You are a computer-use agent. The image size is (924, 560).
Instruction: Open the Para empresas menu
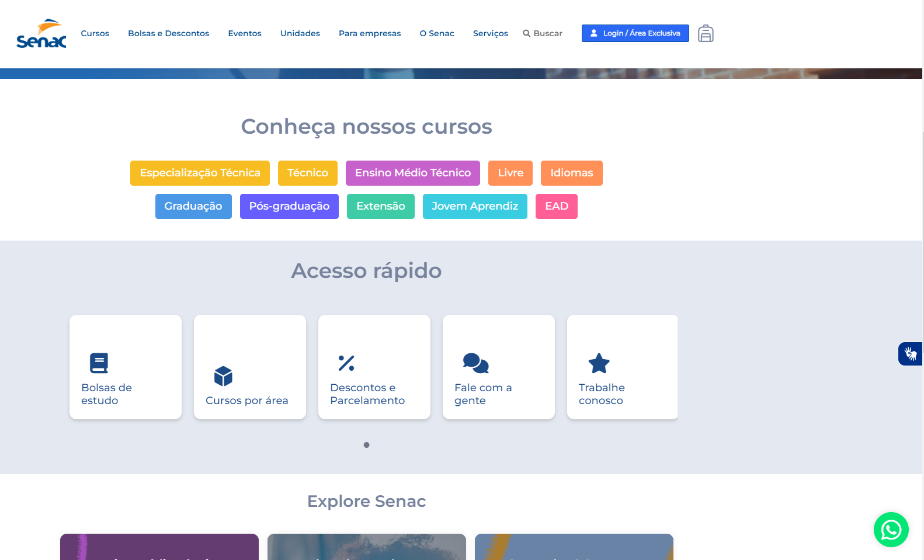pyautogui.click(x=370, y=33)
